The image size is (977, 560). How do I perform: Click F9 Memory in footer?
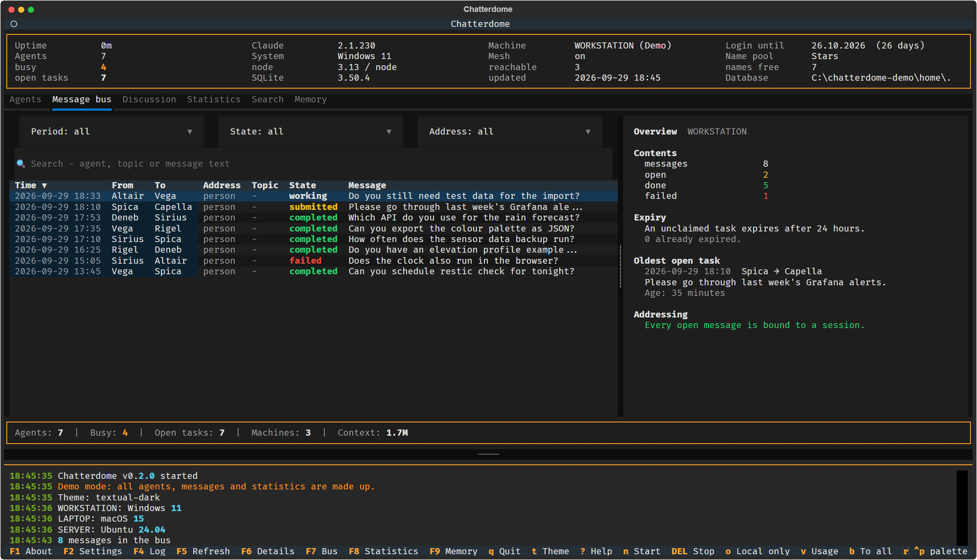click(453, 551)
